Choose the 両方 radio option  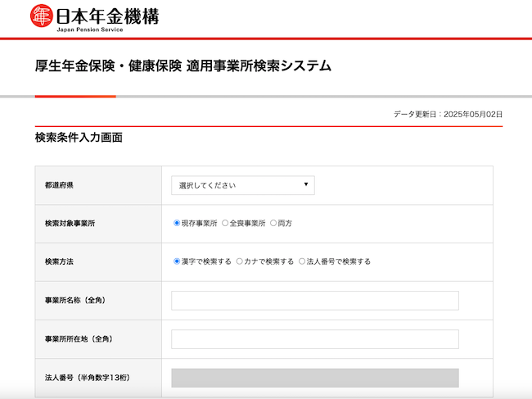click(273, 223)
